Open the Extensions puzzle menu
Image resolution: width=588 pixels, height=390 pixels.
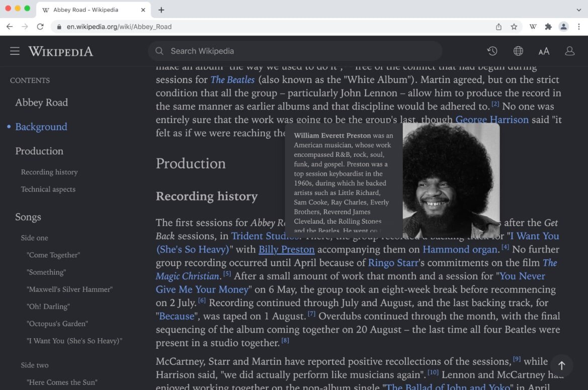click(x=548, y=27)
